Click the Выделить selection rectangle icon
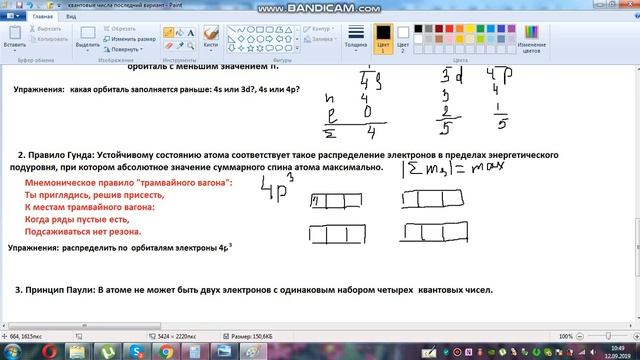This screenshot has height=360, width=640. (87, 33)
